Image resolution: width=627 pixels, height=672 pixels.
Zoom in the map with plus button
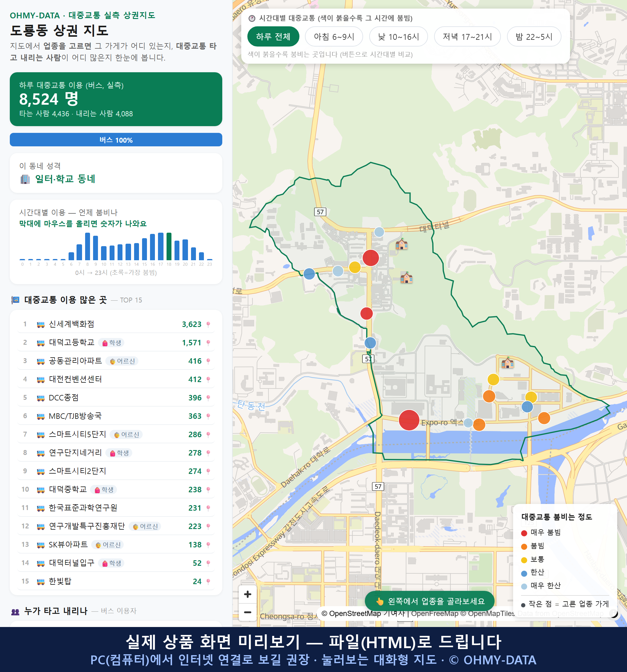[x=247, y=594]
